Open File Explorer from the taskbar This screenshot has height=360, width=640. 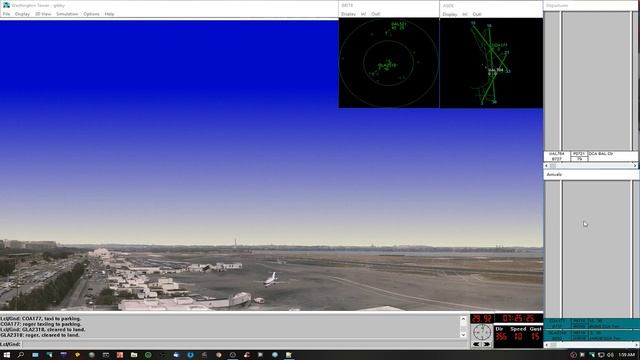134,355
